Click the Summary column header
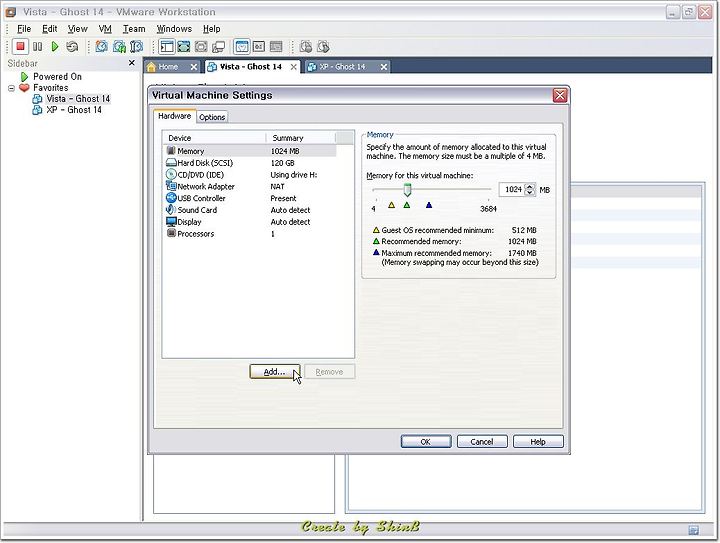Screen dimensions: 720x543 pyautogui.click(x=301, y=138)
